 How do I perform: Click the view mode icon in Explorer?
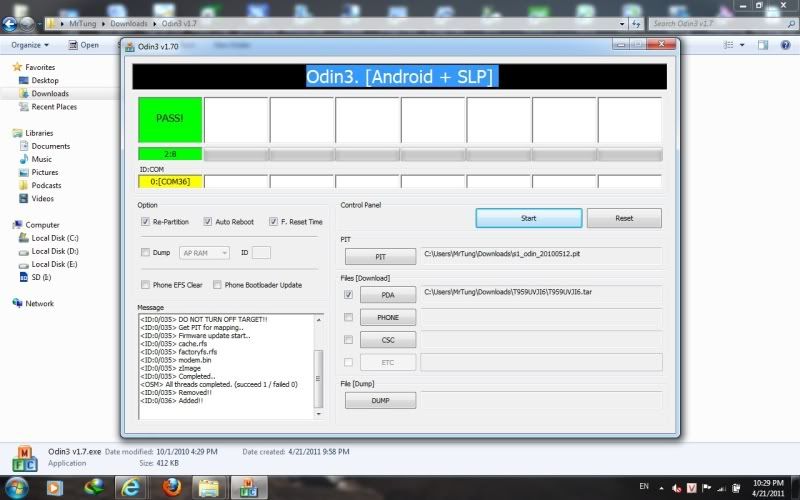point(729,45)
